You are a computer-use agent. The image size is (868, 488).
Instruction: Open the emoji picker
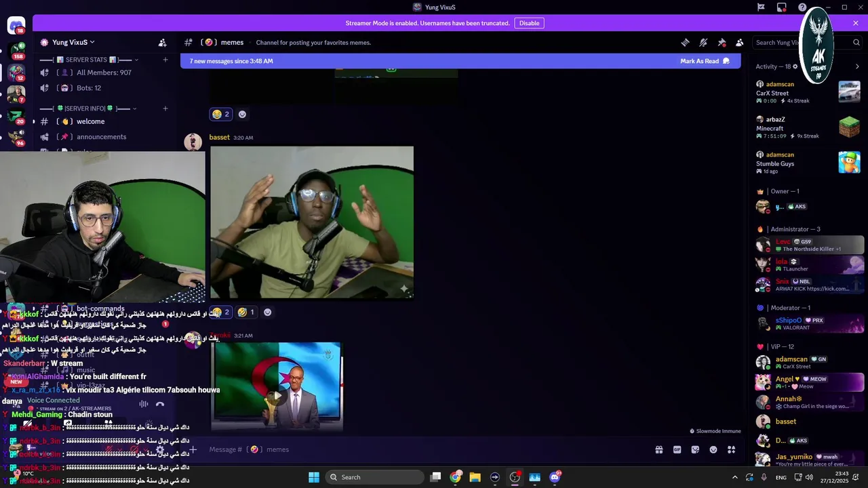click(713, 449)
